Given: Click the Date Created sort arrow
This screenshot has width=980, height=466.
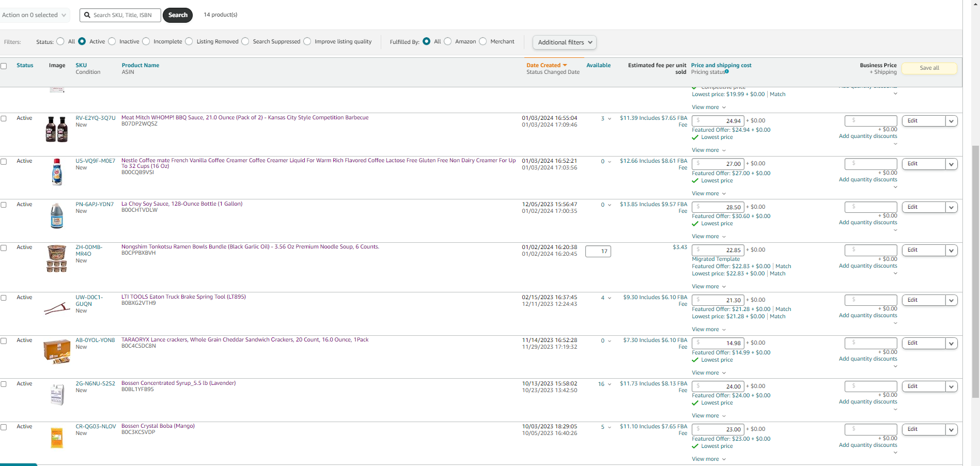Looking at the screenshot, I should pyautogui.click(x=565, y=65).
